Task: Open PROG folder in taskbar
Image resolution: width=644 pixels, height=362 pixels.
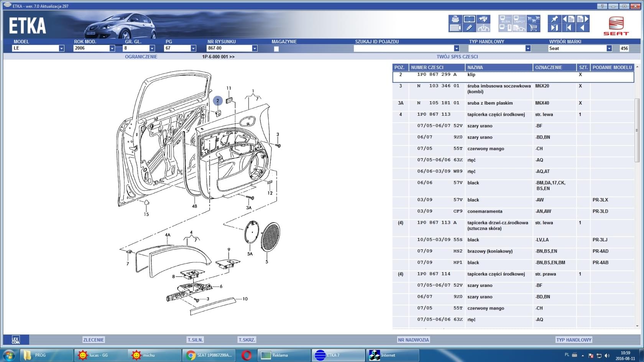Action: (x=46, y=355)
